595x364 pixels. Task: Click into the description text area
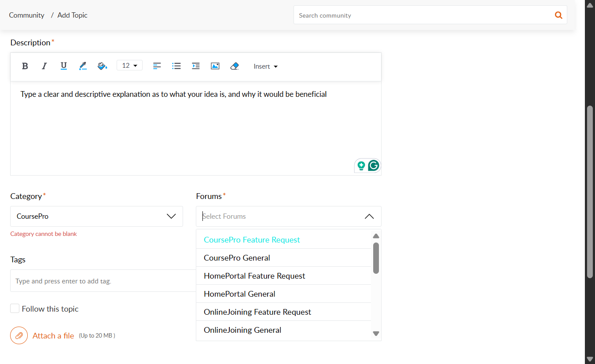[196, 128]
